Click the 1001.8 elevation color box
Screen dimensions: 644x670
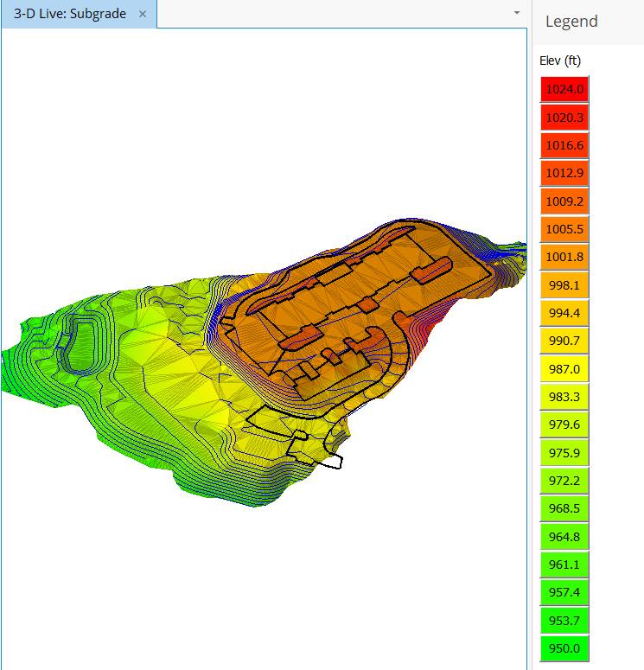(x=564, y=258)
